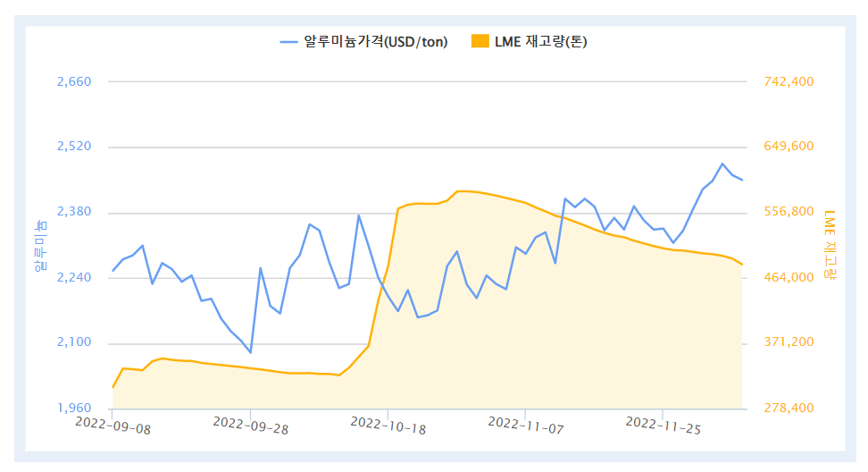Click the orange LME 재고량 legend swatch
The image size is (868, 472).
[480, 41]
